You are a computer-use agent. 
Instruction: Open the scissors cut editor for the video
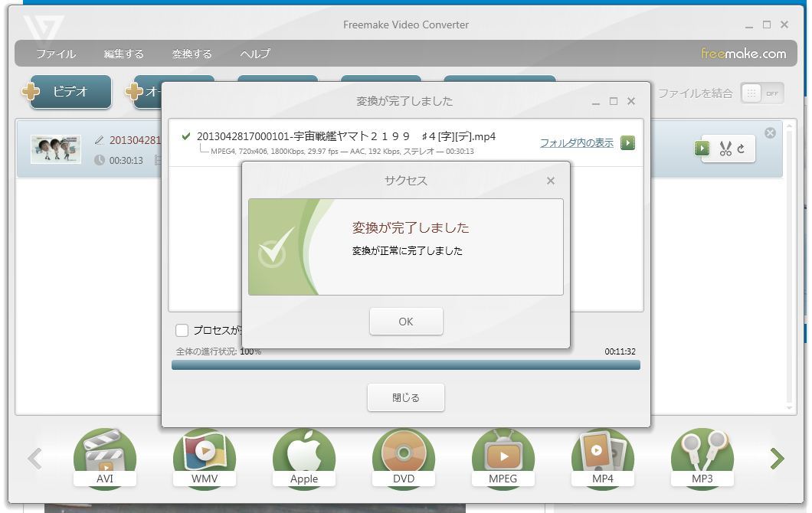point(725,149)
